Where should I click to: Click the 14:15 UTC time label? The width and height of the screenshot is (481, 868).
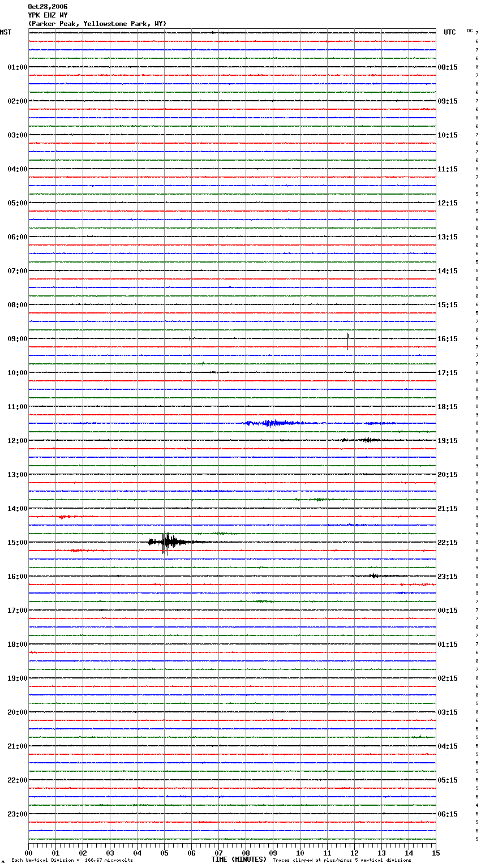[448, 271]
